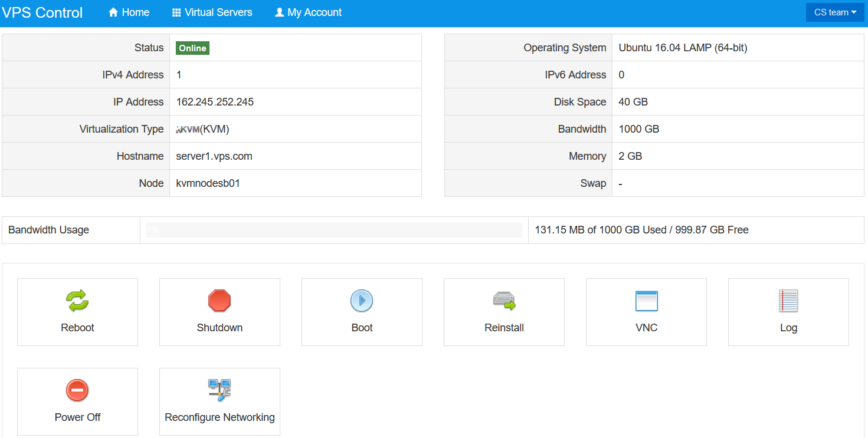Viewport: 868px width, 438px height.
Task: Expand the CS team dropdown
Action: point(835,12)
